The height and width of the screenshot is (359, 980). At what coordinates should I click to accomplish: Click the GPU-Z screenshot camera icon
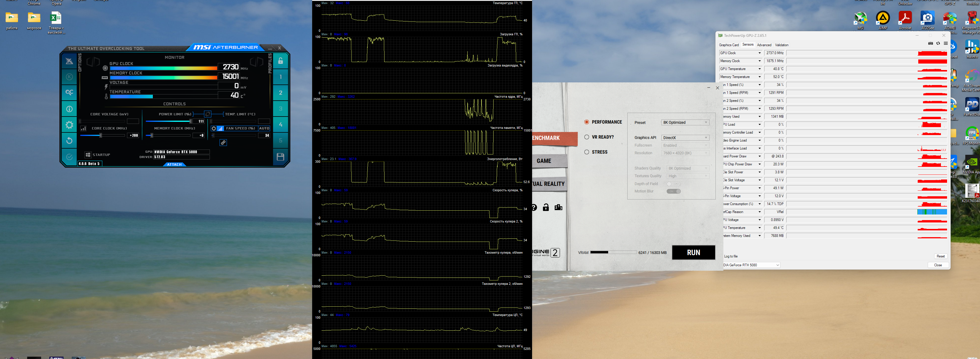(930, 44)
